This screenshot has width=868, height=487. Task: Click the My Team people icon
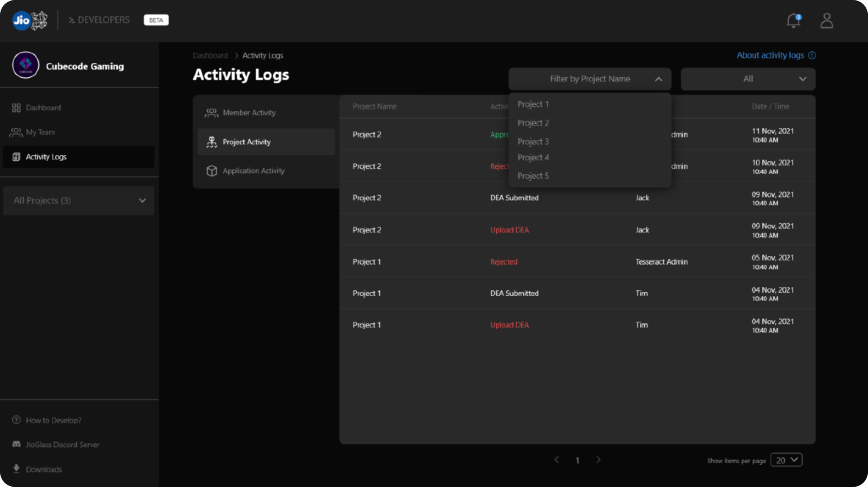pos(16,132)
